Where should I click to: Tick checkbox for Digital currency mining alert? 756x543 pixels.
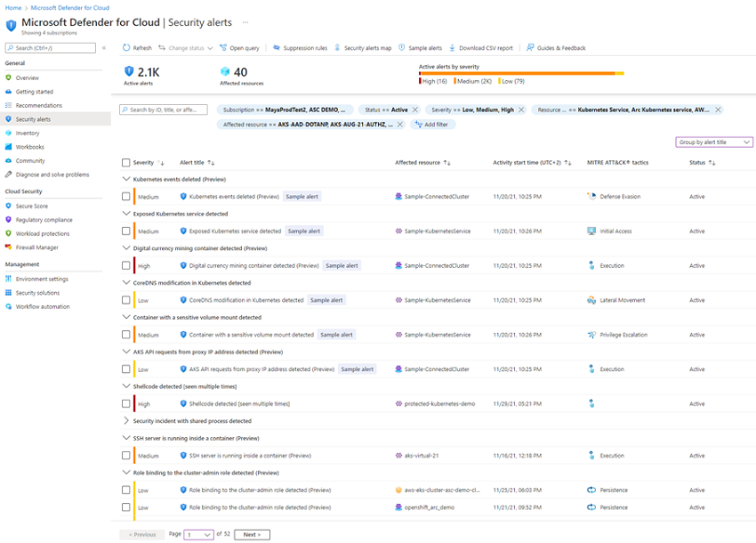[x=125, y=265]
